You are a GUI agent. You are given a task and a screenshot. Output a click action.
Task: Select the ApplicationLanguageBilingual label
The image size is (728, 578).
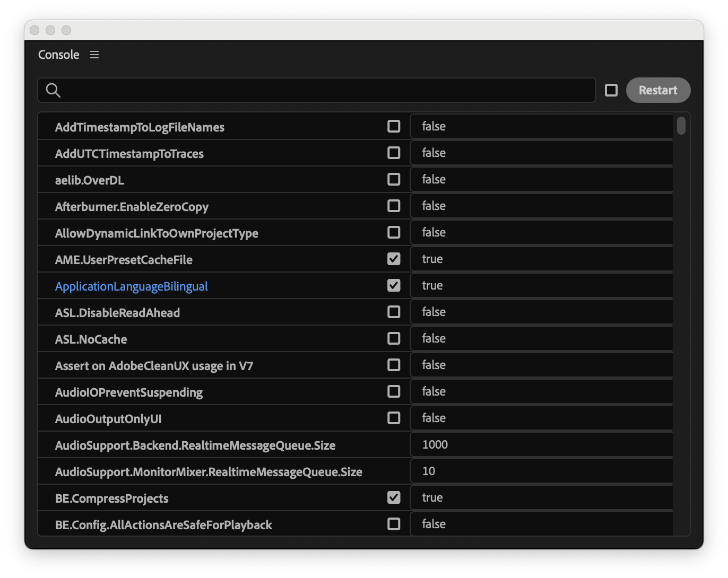tap(132, 286)
